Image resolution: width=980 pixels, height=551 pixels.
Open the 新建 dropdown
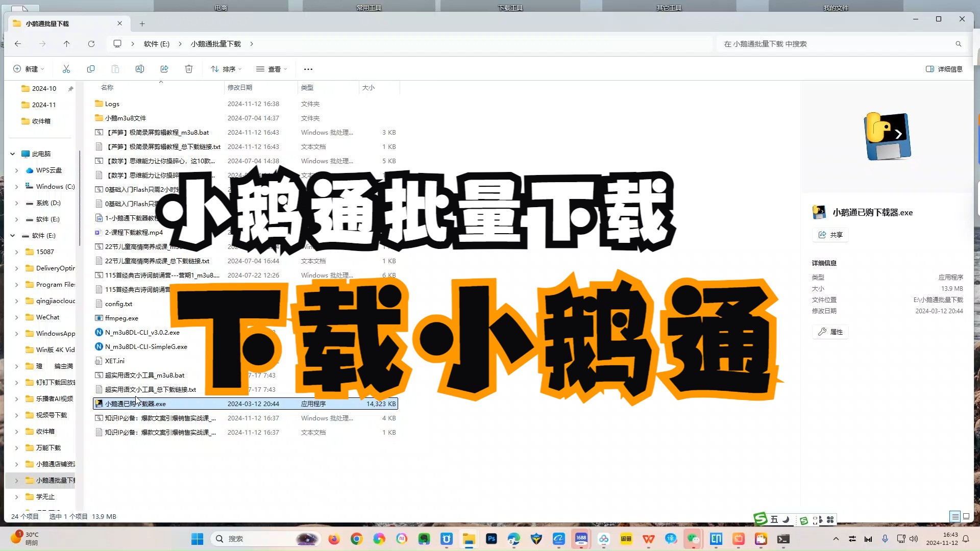[x=29, y=69]
